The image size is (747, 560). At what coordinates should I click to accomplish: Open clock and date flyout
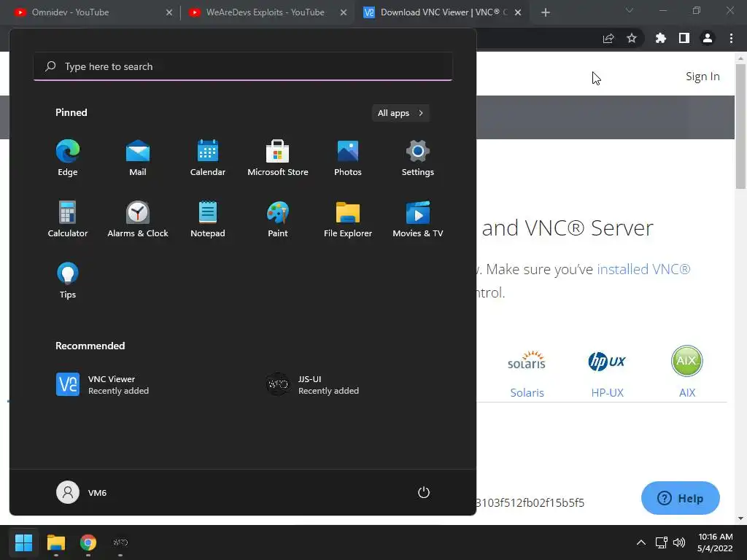click(715, 542)
